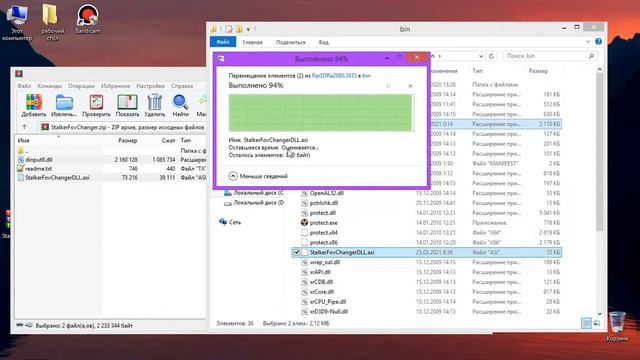The height and width of the screenshot is (360, 640).
Task: Click WinRAR archive path field
Action: (123, 127)
